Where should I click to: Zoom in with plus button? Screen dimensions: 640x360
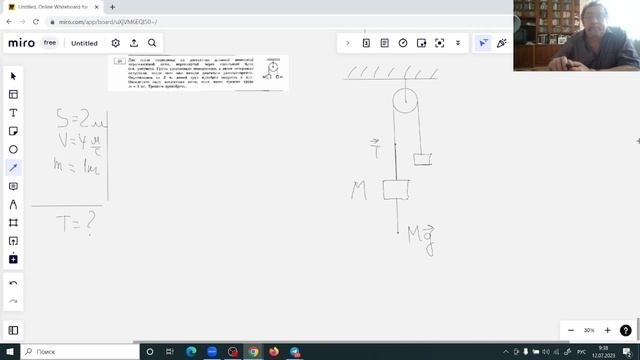coord(607,330)
